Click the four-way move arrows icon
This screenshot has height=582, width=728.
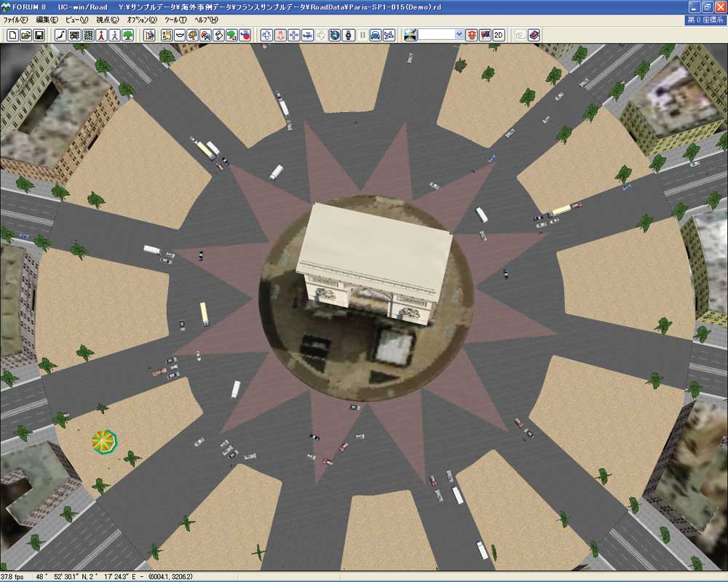(293, 35)
